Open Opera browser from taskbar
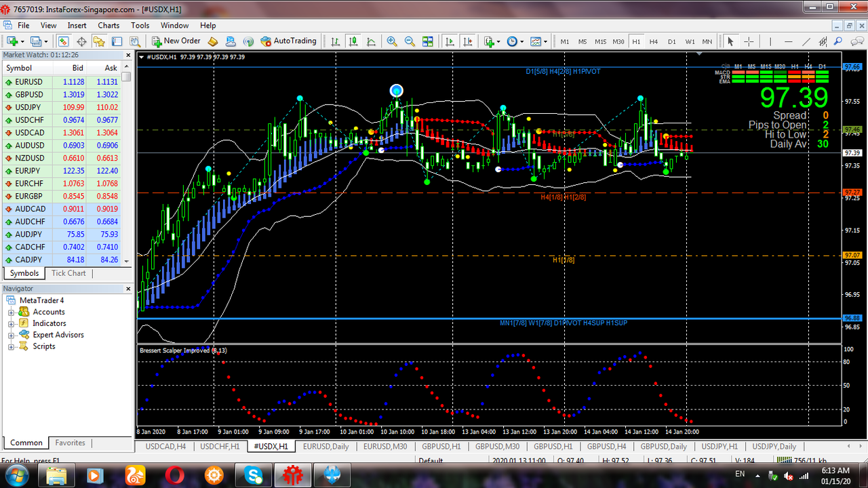 [x=174, y=475]
